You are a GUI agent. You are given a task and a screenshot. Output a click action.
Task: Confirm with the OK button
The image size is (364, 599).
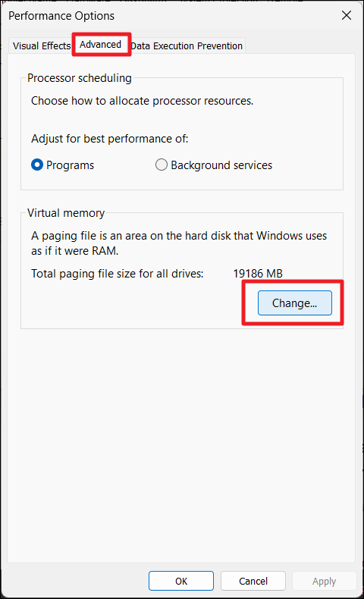(181, 581)
